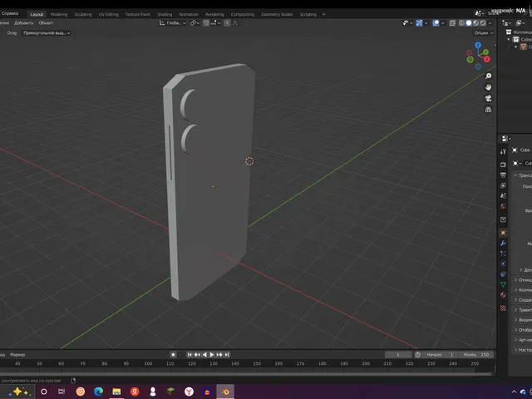Click the Minecraft block taskbar icon
Image resolution: width=532 pixels, height=399 pixels.
(x=170, y=392)
